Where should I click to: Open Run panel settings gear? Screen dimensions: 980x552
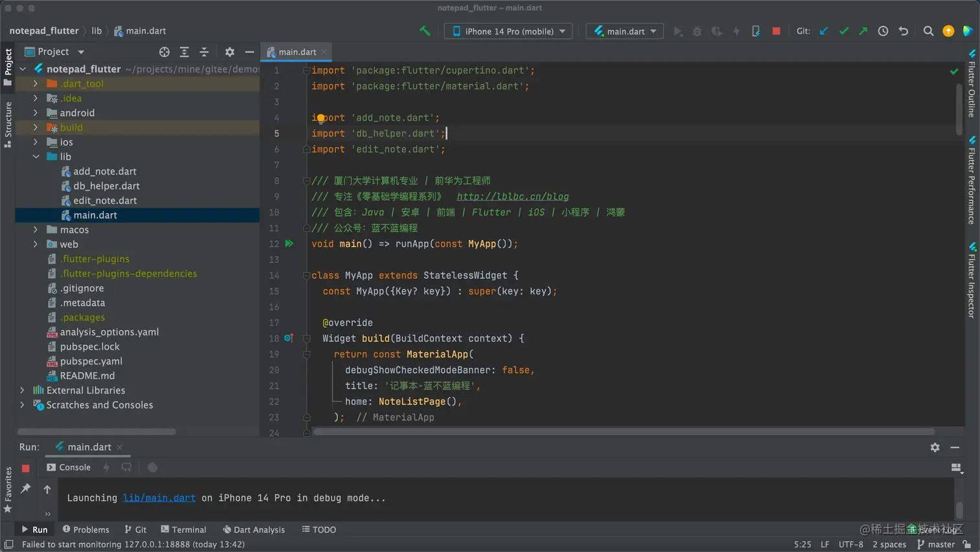point(935,447)
